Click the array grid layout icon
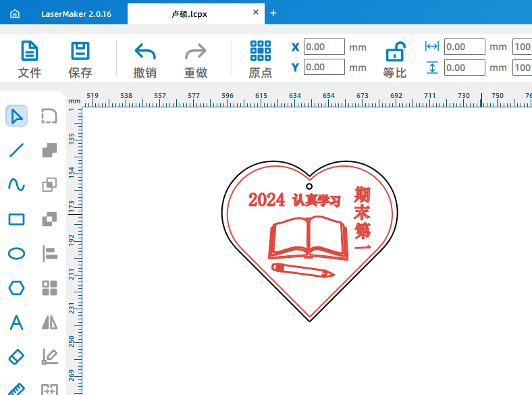The height and width of the screenshot is (395, 532). click(x=50, y=288)
